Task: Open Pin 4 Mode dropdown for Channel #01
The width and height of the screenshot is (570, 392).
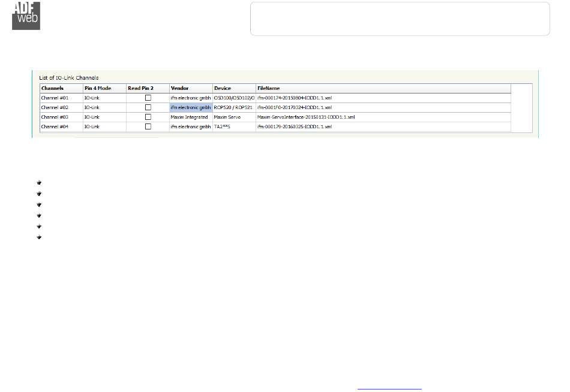Action: coord(104,97)
